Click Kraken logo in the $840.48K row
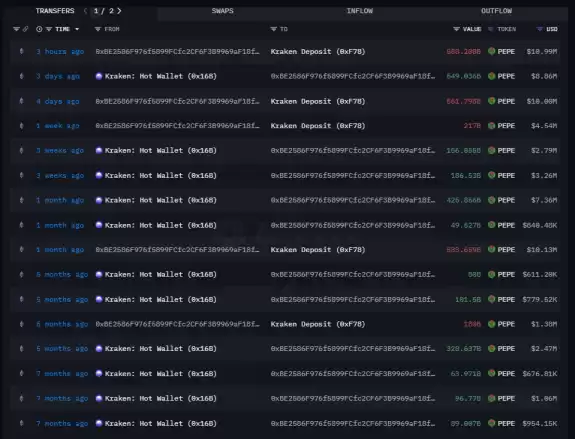Viewport: 575px width, 439px height. pos(99,225)
